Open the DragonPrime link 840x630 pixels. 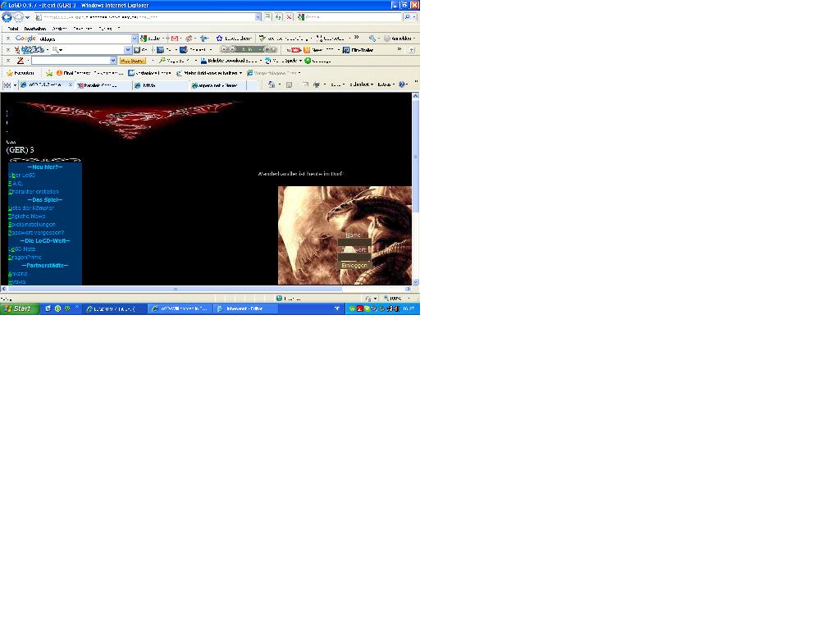click(25, 257)
